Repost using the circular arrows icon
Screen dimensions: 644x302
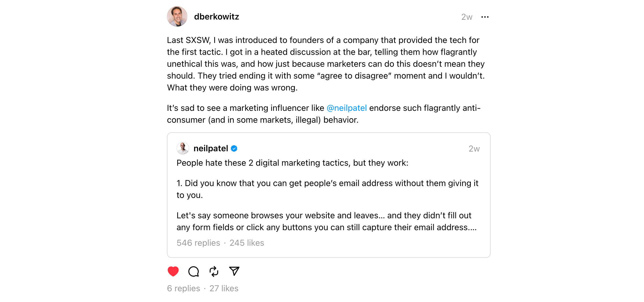tap(214, 271)
